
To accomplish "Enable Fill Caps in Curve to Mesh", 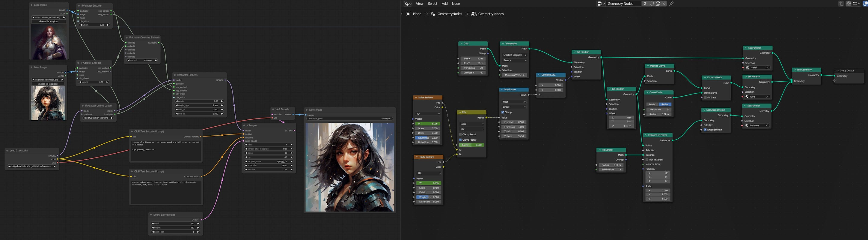I will [x=705, y=98].
